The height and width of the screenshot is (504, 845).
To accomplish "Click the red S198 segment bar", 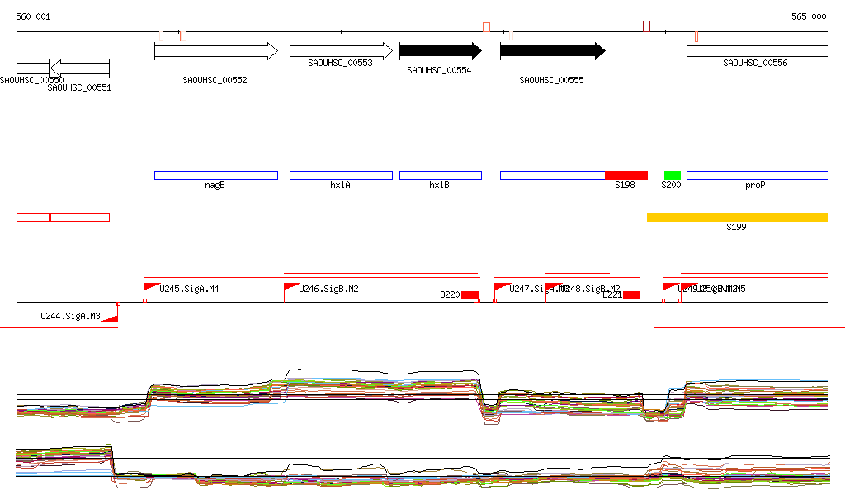I will pyautogui.click(x=626, y=175).
